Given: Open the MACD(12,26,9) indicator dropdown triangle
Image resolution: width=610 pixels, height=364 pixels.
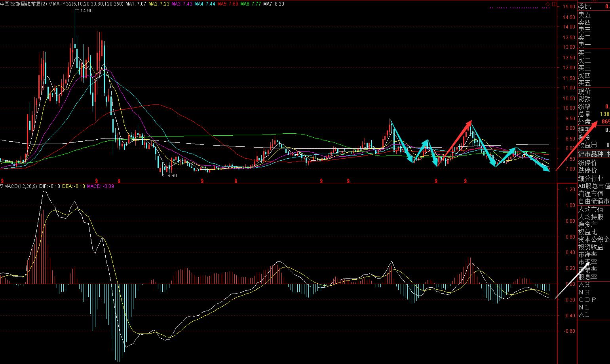Looking at the screenshot, I should [x=2, y=186].
